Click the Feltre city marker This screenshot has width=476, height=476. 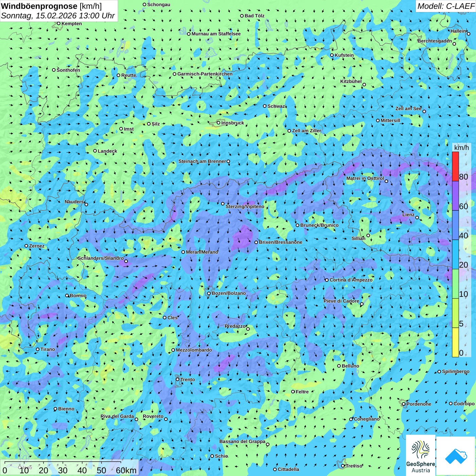coord(293,392)
